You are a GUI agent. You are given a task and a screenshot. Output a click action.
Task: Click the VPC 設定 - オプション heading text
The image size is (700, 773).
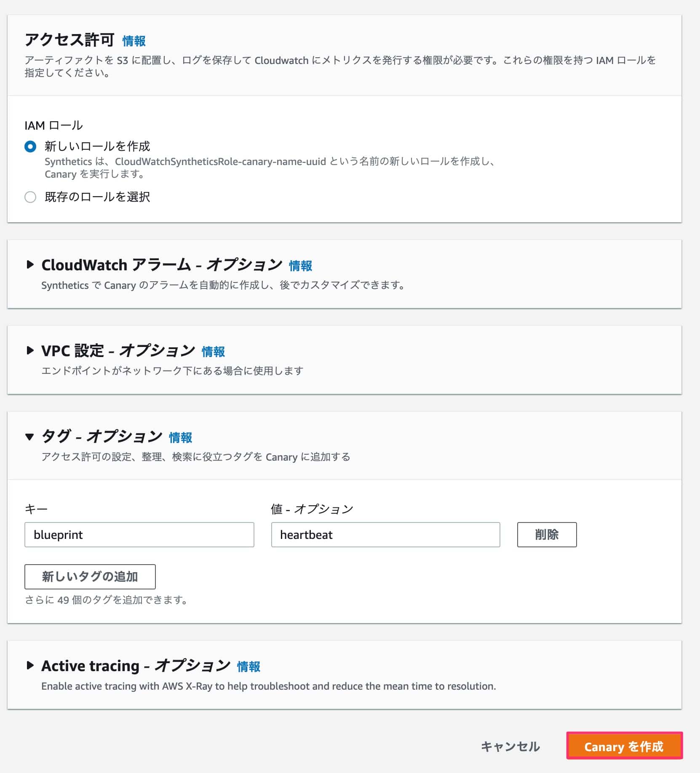coord(118,351)
